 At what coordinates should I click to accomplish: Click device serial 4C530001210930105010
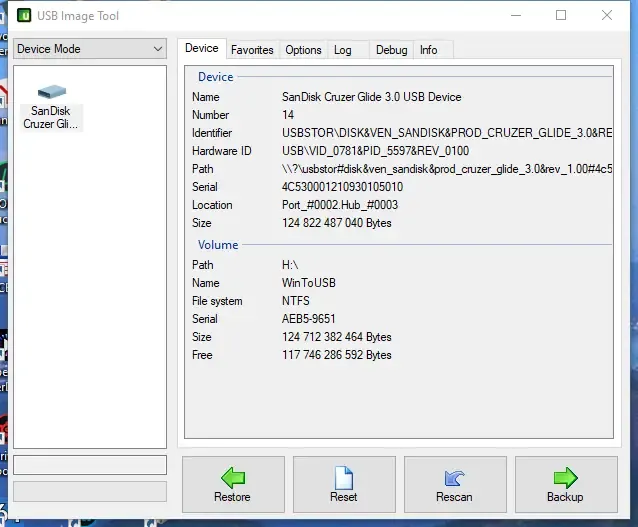[342, 187]
